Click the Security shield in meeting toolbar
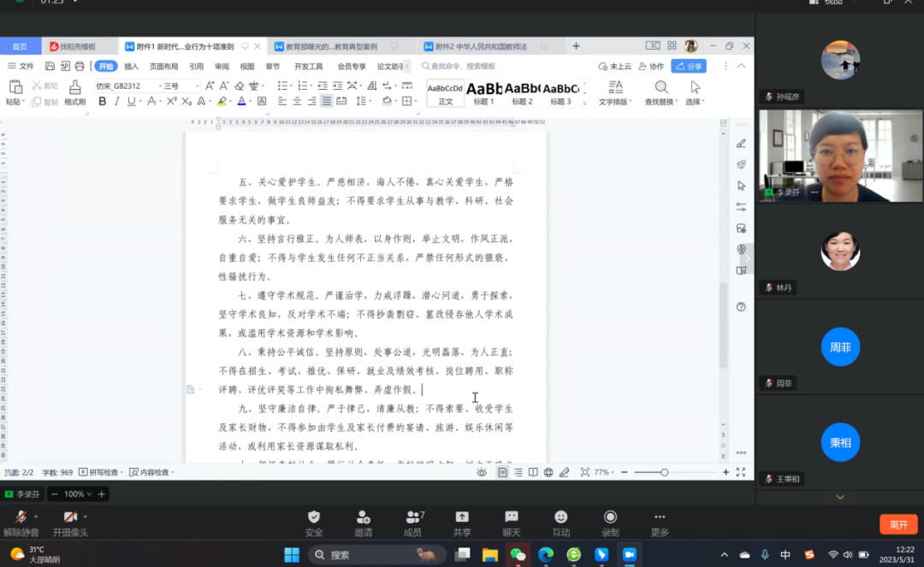The image size is (924, 567). (x=314, y=523)
